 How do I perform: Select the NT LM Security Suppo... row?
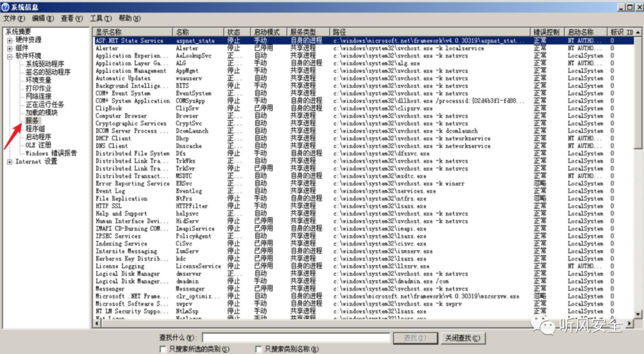[364, 312]
